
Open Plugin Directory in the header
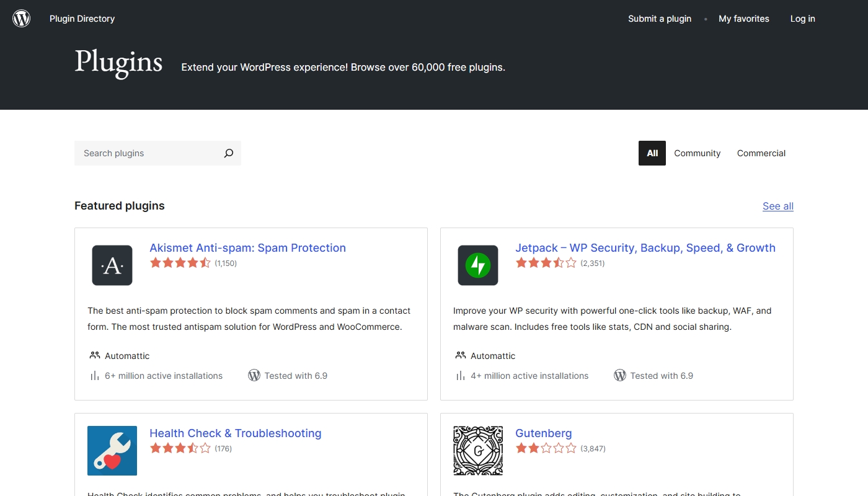[x=82, y=19]
